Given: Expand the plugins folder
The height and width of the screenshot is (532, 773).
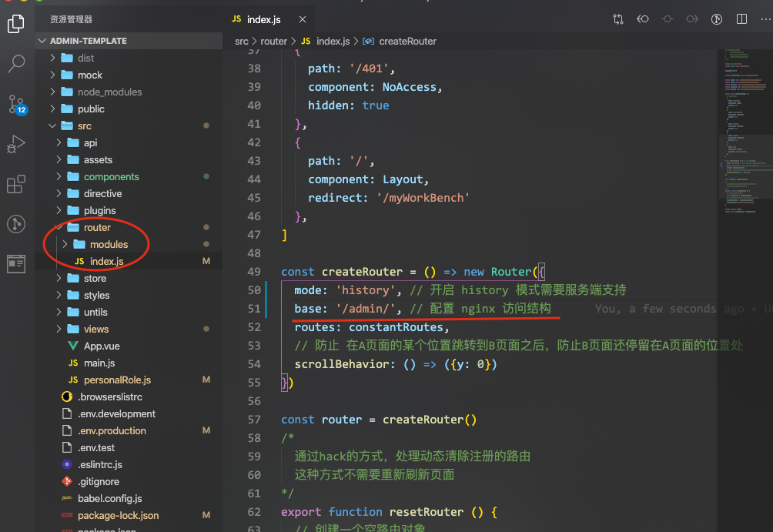Looking at the screenshot, I should [129, 210].
